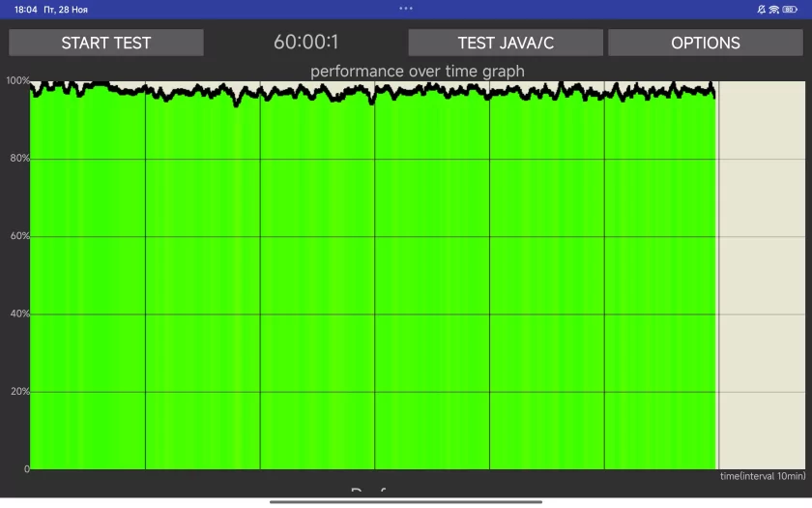Click the 20% axis label
The image size is (812, 508).
(18, 391)
